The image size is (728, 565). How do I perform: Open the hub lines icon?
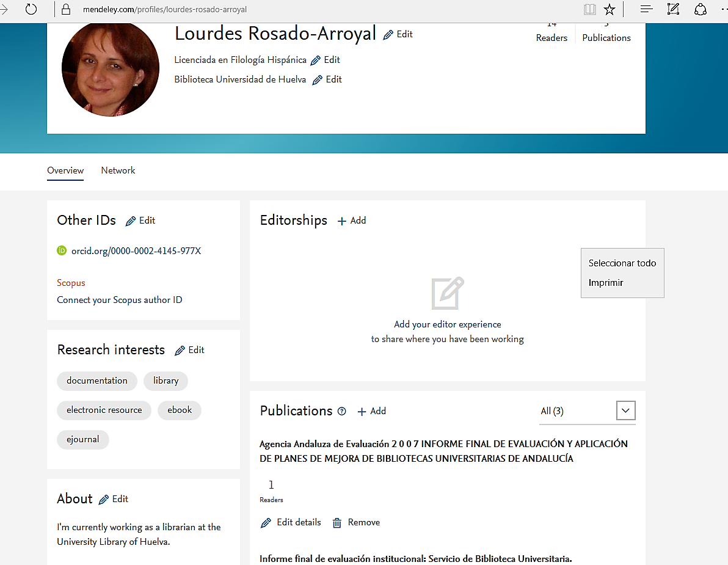(x=646, y=9)
